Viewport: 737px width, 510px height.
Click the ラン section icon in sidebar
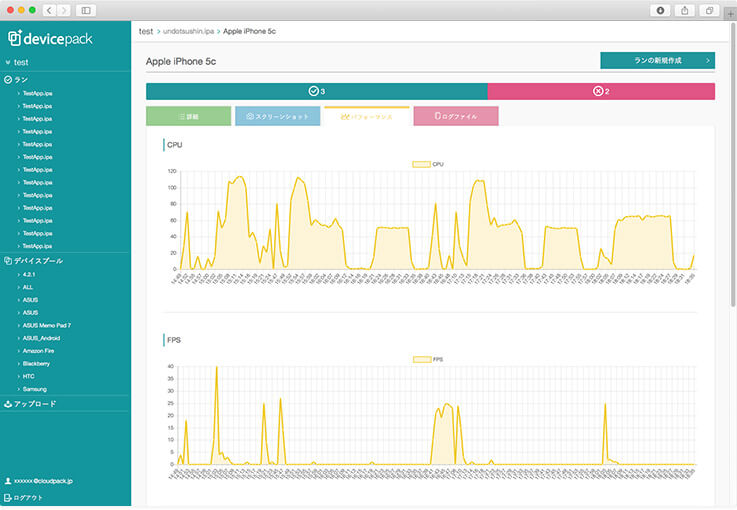click(x=8, y=80)
